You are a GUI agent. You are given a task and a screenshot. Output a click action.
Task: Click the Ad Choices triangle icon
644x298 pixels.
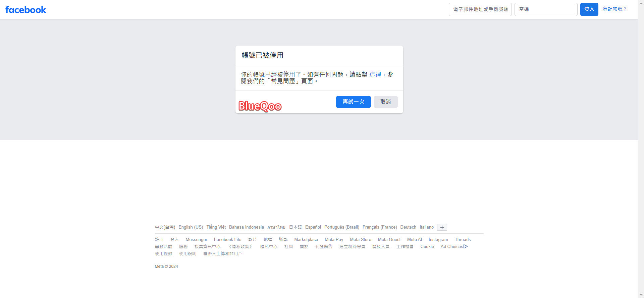[466, 247]
